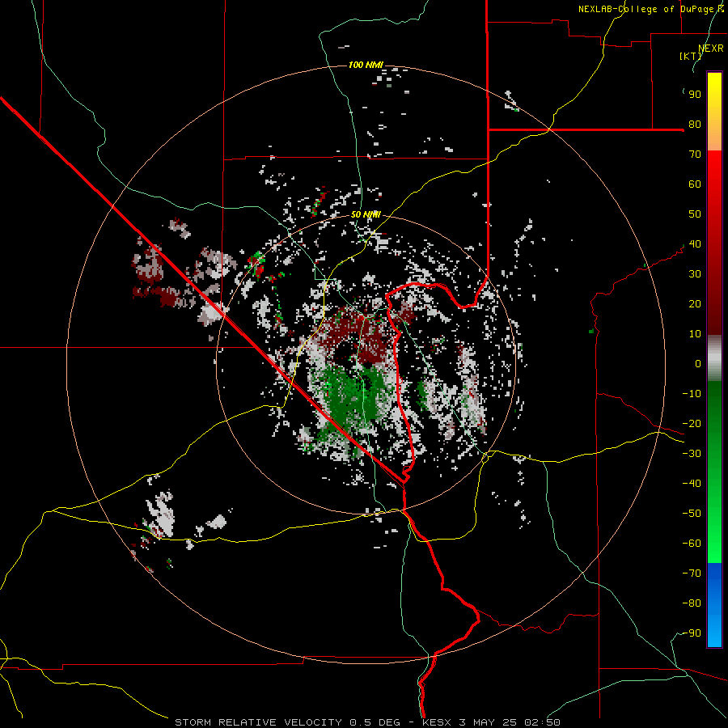
Task: Click the "STORM RELATIVE VELOCITY" caption text
Action: click(258, 722)
